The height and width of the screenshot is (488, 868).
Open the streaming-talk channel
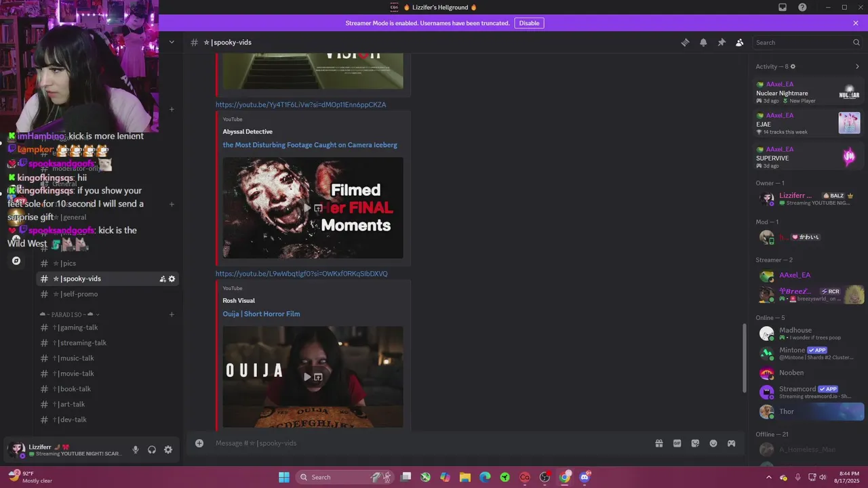[107, 343]
